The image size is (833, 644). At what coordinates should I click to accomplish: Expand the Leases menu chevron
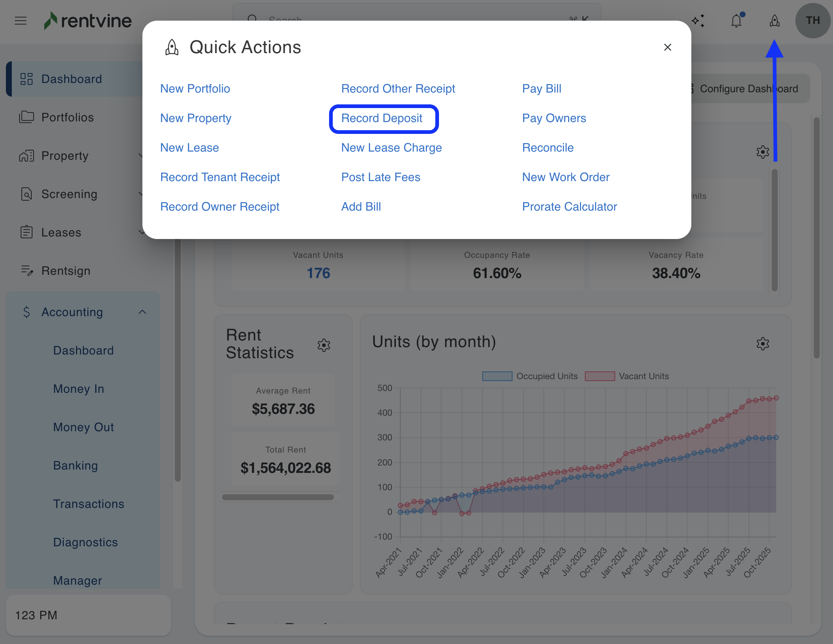coord(141,232)
